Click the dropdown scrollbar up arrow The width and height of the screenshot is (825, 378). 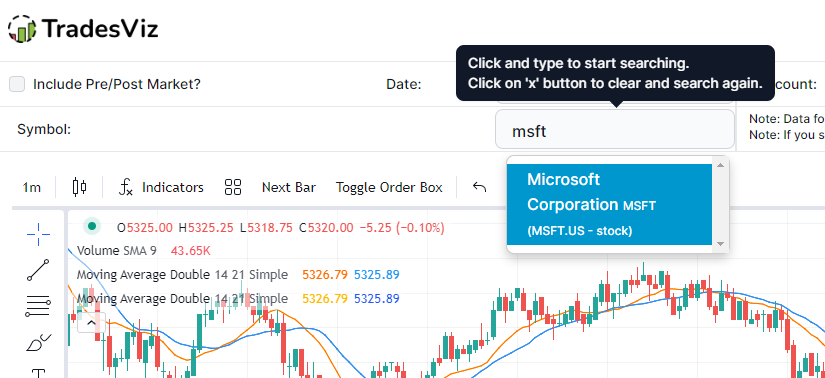(x=720, y=165)
